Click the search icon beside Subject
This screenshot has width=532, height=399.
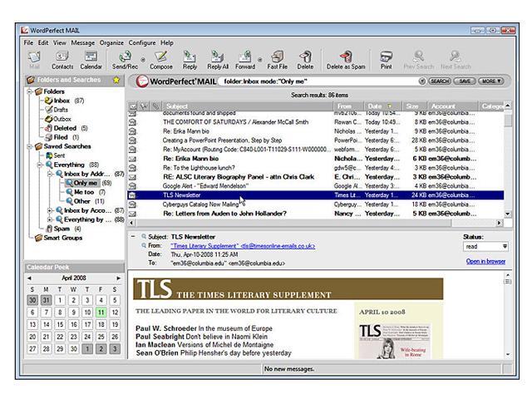[144, 236]
